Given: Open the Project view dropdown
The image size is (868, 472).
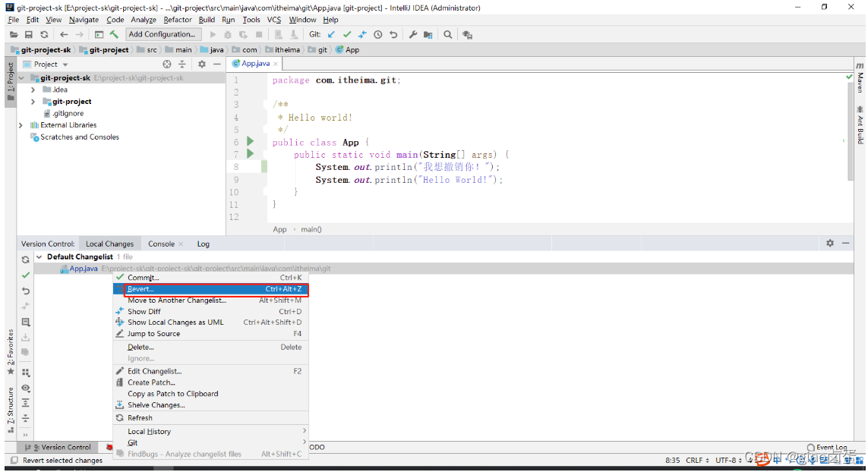Looking at the screenshot, I should (x=65, y=65).
